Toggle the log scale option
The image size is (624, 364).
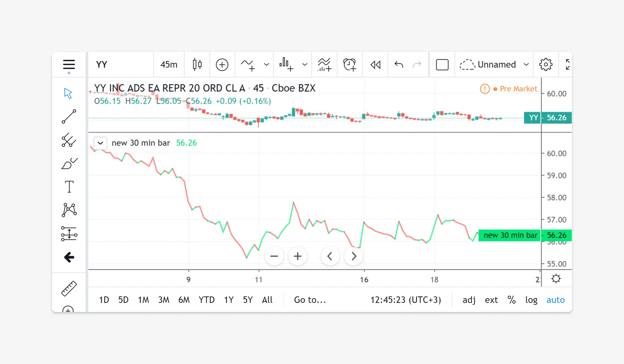point(531,300)
